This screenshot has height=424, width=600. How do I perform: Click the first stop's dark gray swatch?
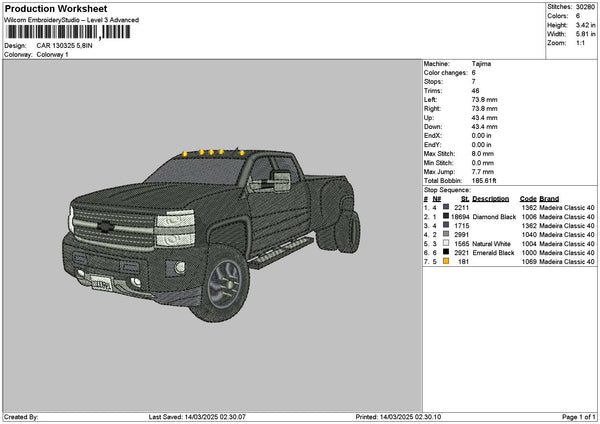tap(446, 207)
